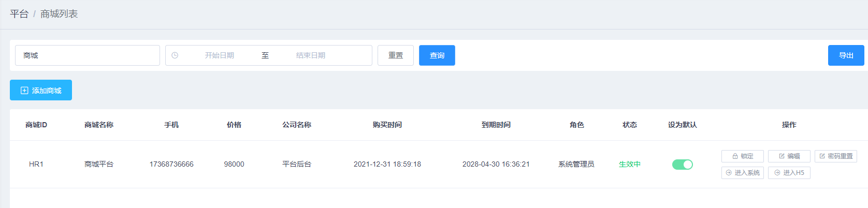Open the 开始日期 start date picker
This screenshot has height=208, width=868.
[x=219, y=55]
